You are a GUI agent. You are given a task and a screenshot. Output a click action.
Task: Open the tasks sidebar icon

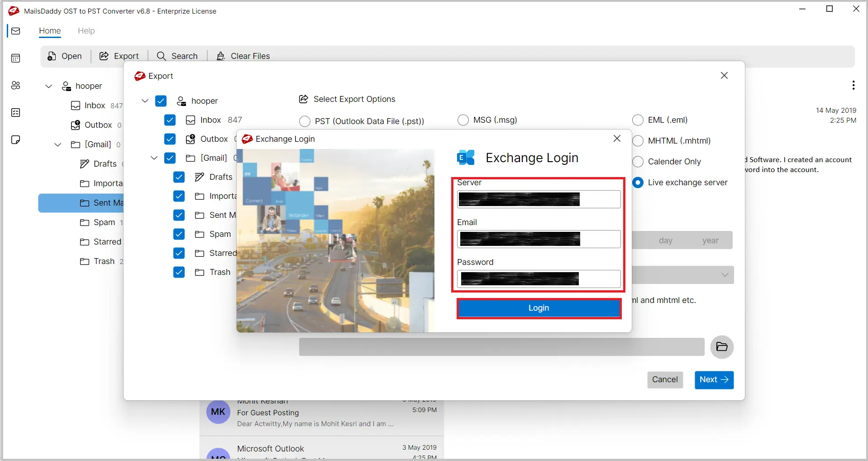point(16,112)
